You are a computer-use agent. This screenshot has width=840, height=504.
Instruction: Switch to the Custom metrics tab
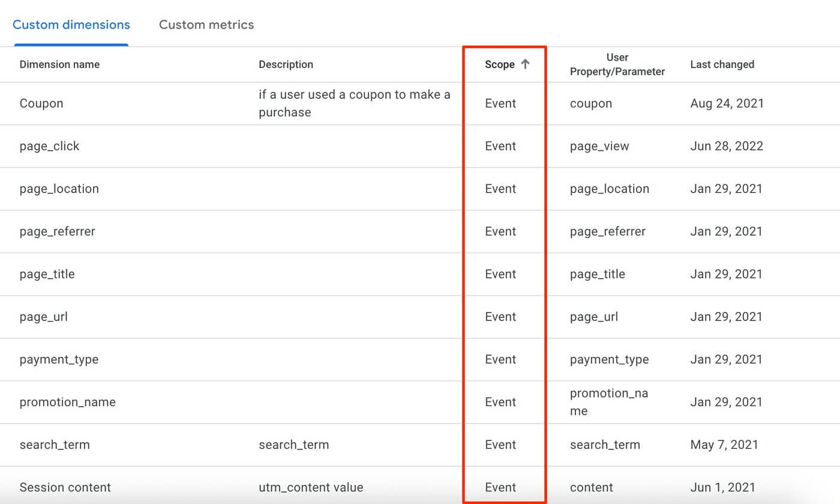[x=206, y=25]
